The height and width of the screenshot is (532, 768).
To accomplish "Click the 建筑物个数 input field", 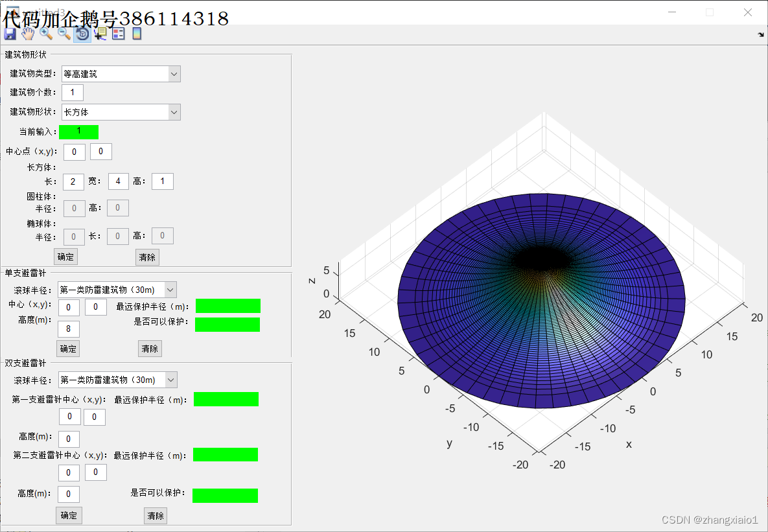I will coord(73,93).
